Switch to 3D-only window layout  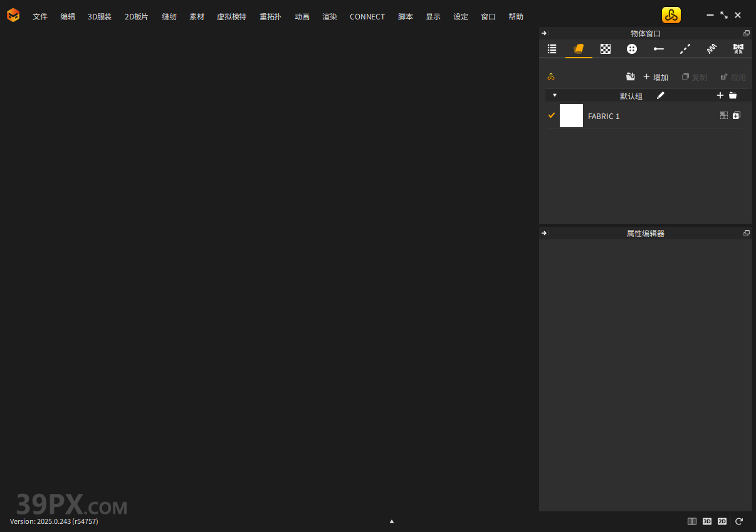(707, 521)
